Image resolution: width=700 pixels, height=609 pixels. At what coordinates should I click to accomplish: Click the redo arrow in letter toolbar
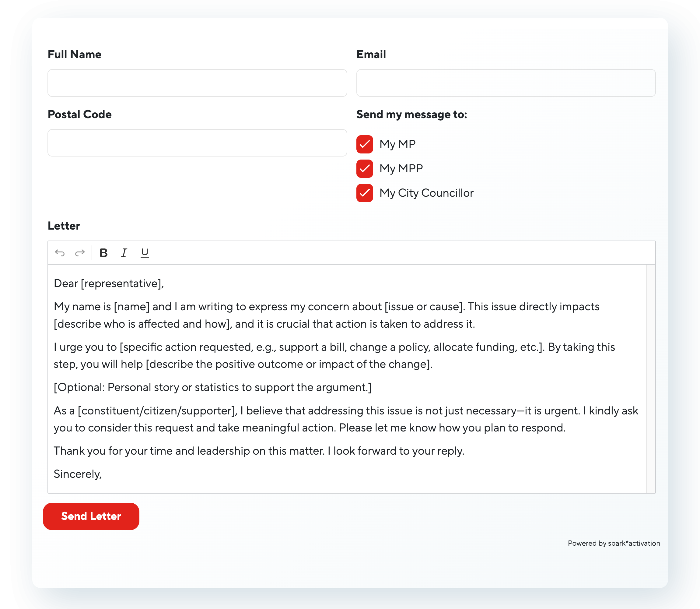click(x=80, y=253)
